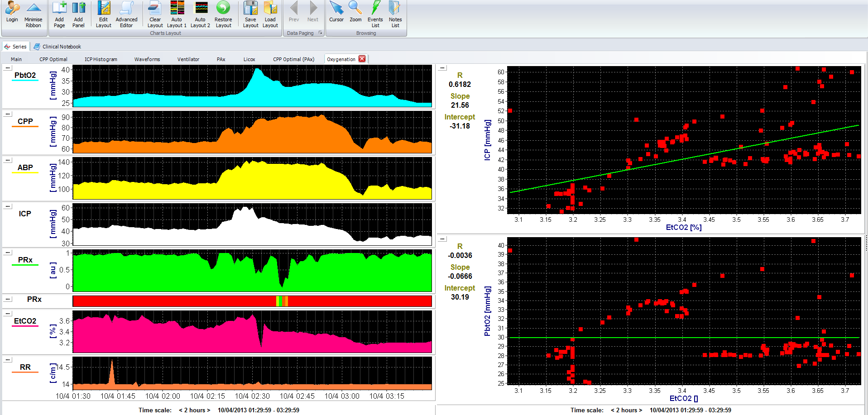Activate the Zoom browsing tool

[x=355, y=9]
